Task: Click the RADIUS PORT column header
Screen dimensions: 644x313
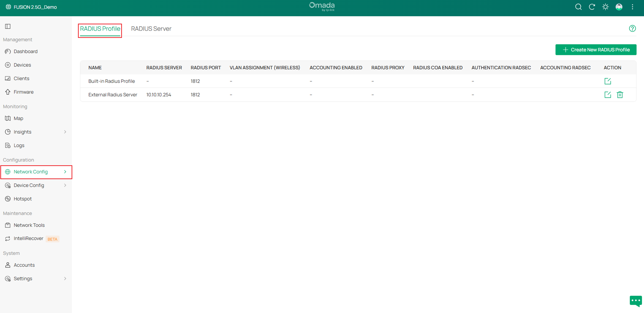Action: pyautogui.click(x=206, y=67)
